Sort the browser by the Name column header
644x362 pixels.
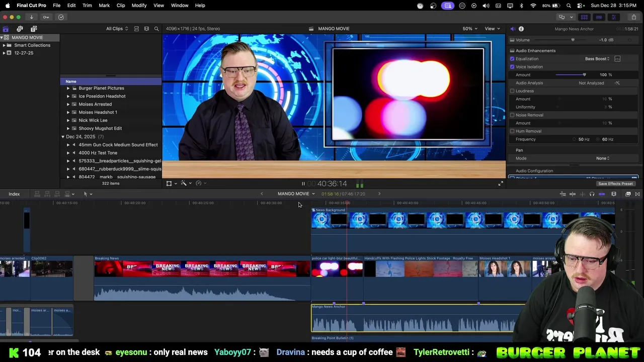[x=111, y=81]
